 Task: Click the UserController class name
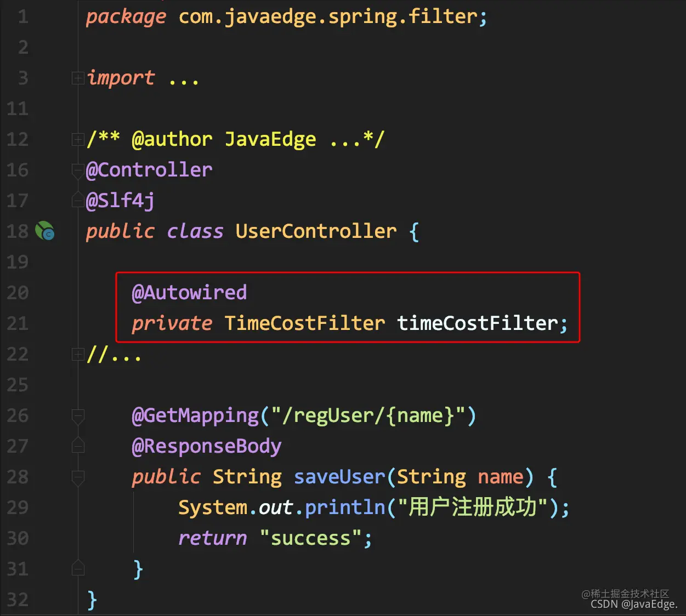pos(316,231)
